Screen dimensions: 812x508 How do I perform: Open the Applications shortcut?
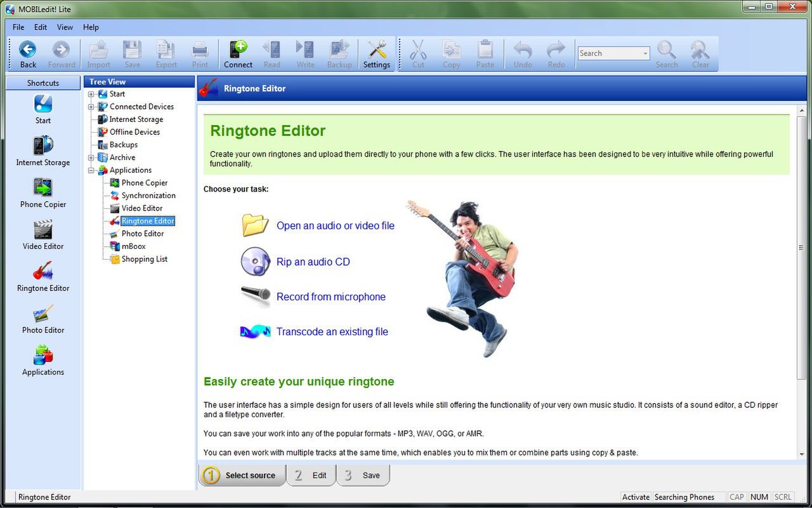pos(43,361)
